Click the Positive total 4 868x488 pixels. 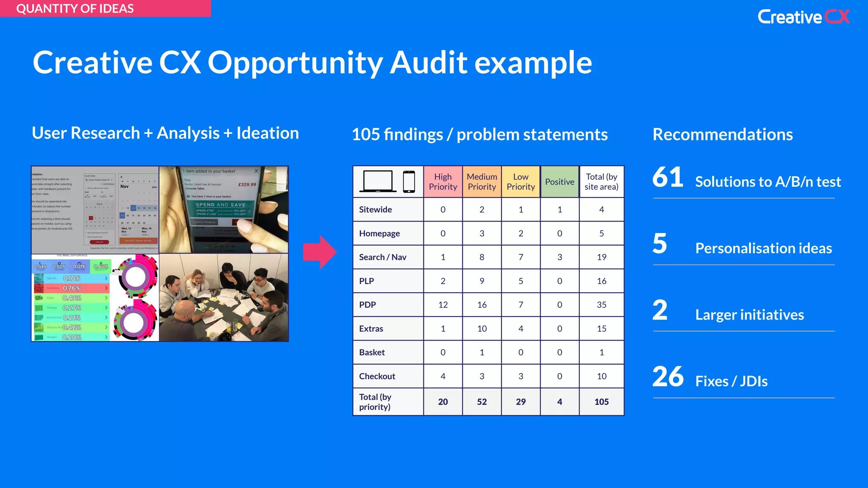tap(560, 402)
